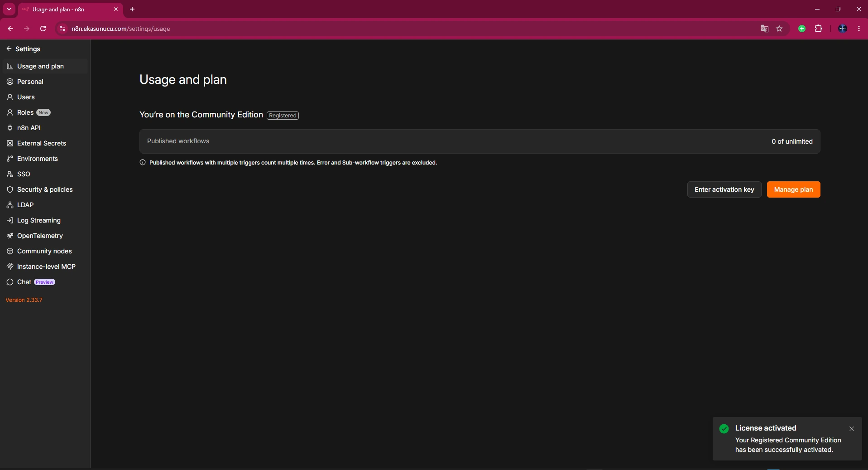Screen dimensions: 868x470
Task: Open a new browser tab
Action: 132,9
